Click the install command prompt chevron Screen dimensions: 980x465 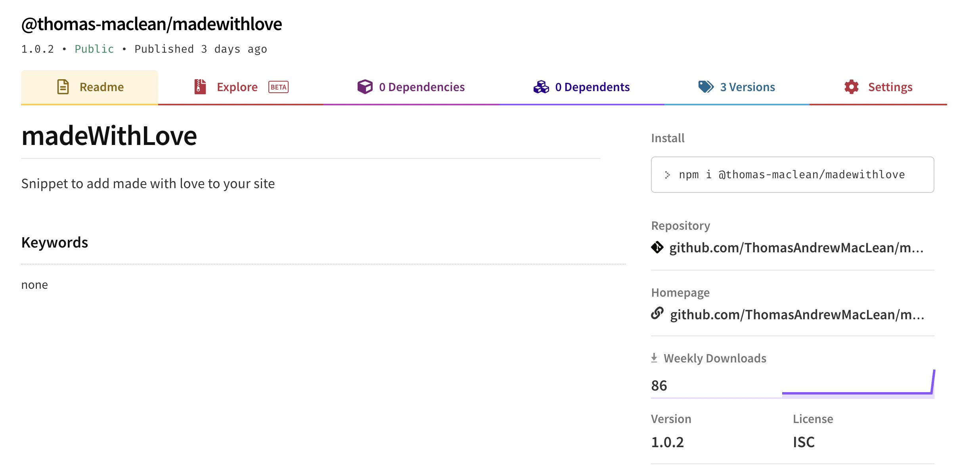(x=668, y=175)
